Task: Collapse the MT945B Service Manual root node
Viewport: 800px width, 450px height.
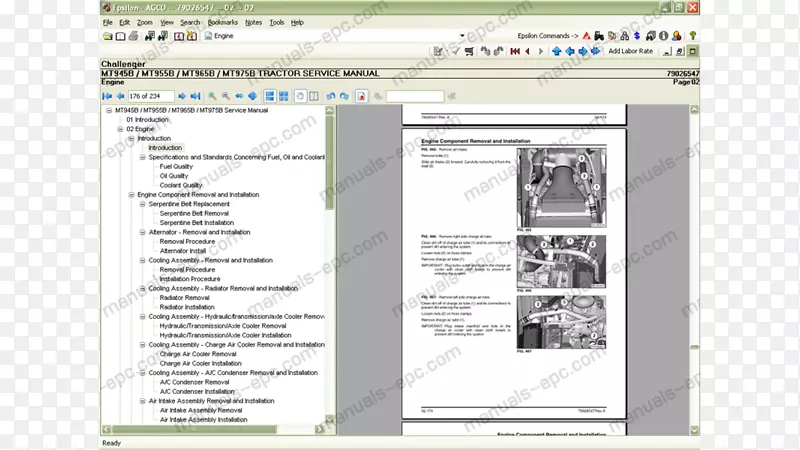Action: 109,110
